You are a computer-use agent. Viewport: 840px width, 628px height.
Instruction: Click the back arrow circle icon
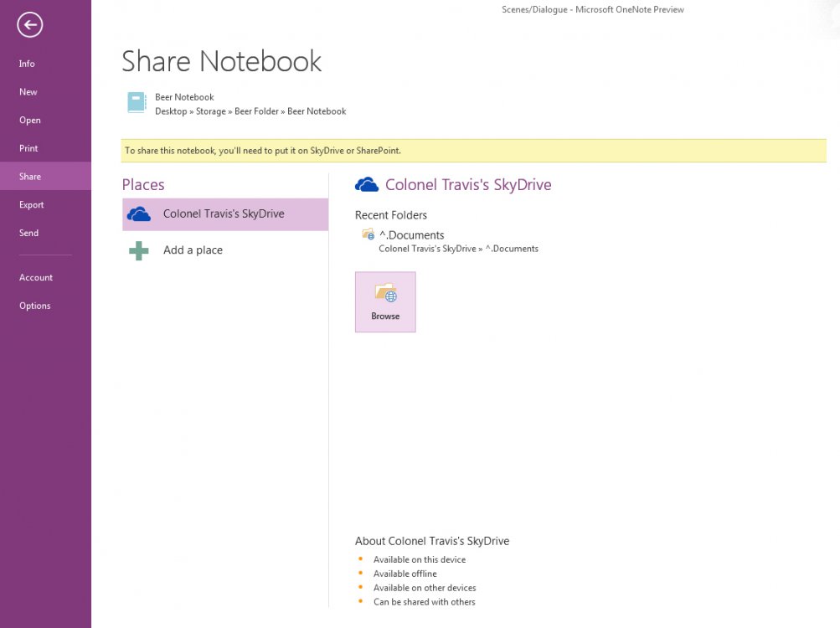pyautogui.click(x=30, y=24)
